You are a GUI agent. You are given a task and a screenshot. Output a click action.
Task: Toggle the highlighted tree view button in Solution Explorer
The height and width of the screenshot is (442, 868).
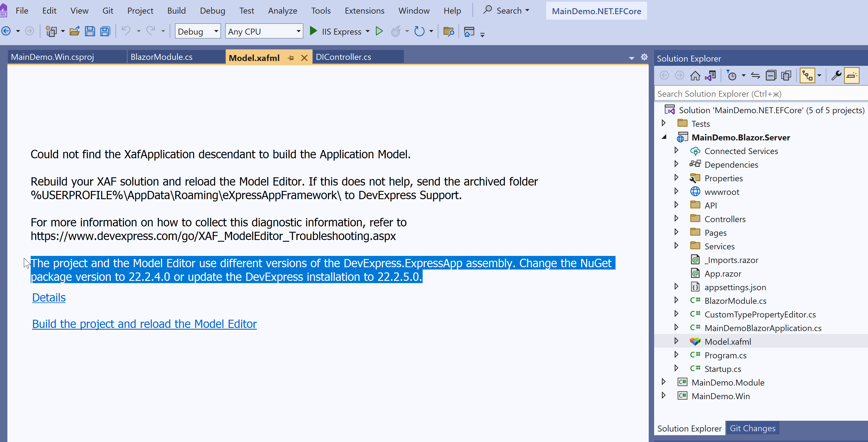tap(807, 76)
